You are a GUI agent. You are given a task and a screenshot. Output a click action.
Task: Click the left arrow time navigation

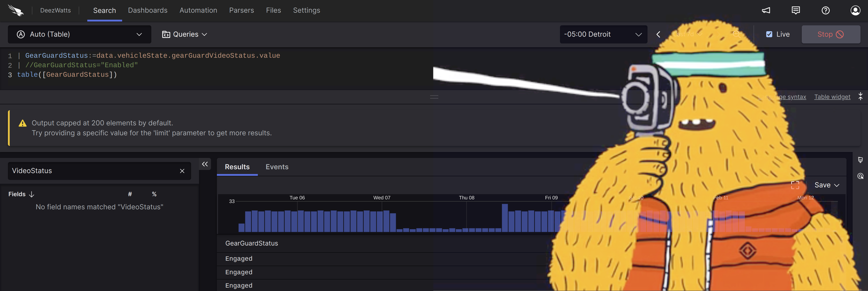(x=658, y=34)
